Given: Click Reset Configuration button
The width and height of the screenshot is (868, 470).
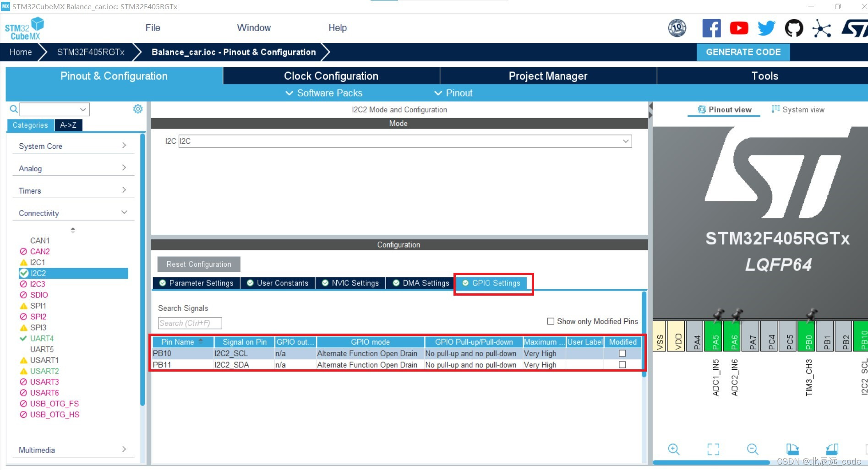Looking at the screenshot, I should point(199,264).
